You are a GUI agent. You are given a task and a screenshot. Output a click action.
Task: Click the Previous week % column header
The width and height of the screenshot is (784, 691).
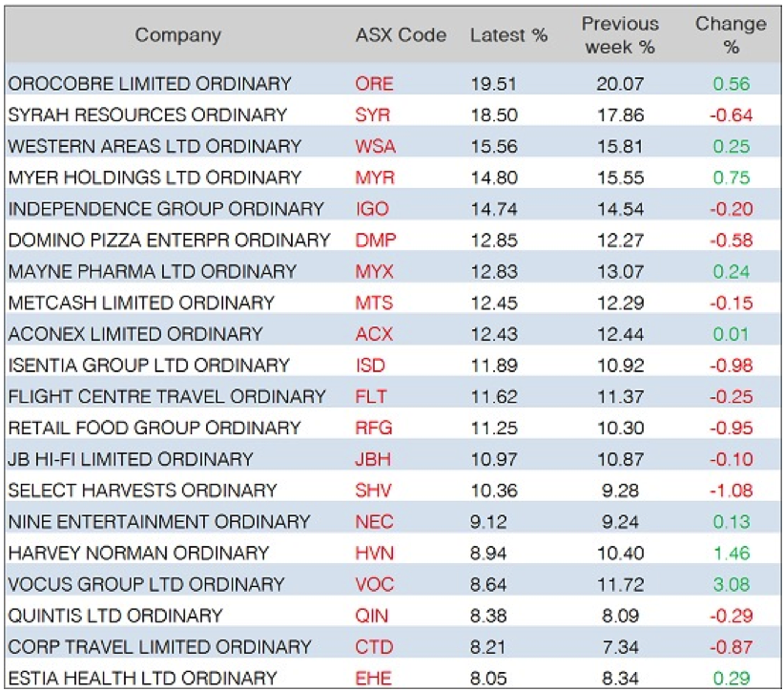(x=621, y=35)
